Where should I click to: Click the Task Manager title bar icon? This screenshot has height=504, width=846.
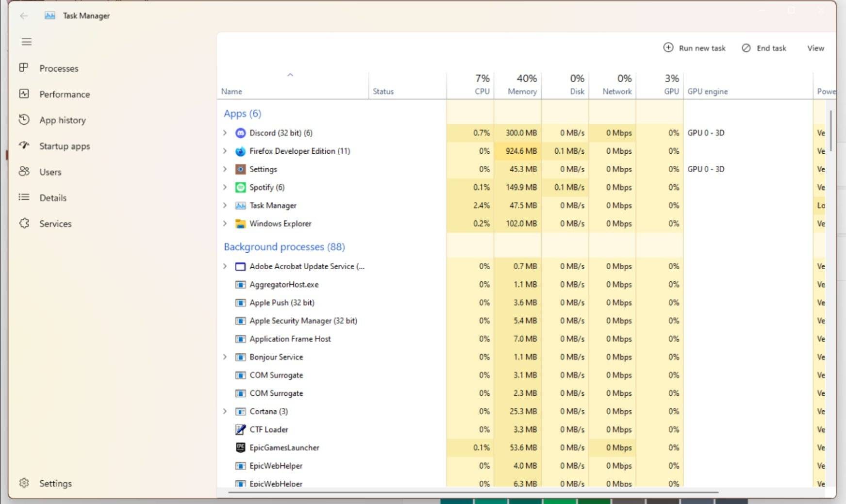[x=50, y=16]
